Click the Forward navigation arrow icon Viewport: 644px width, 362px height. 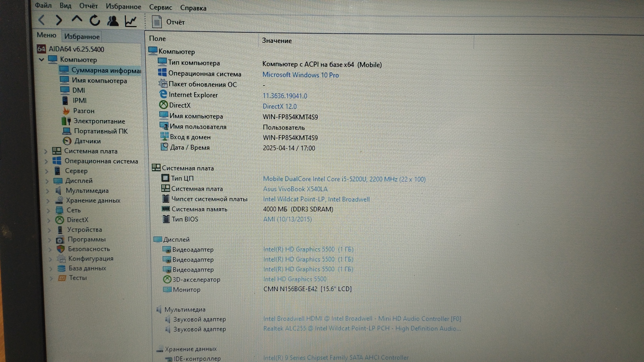pos(59,20)
